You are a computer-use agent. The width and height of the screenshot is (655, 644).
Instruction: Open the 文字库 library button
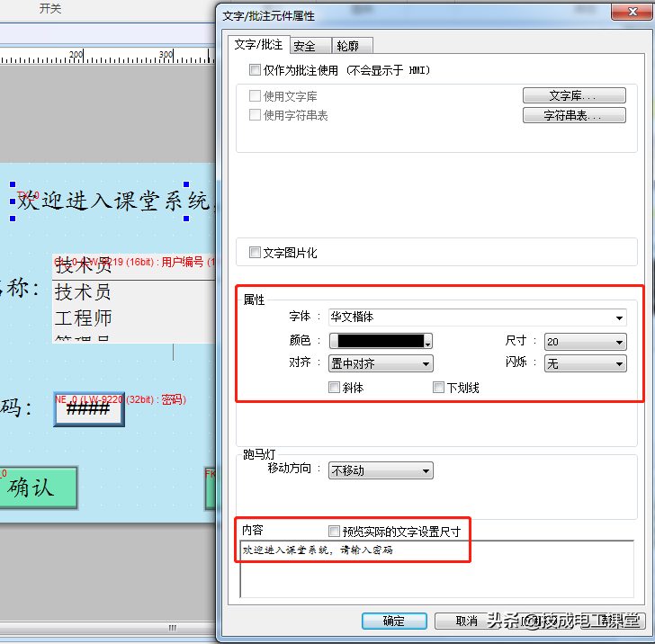point(573,96)
